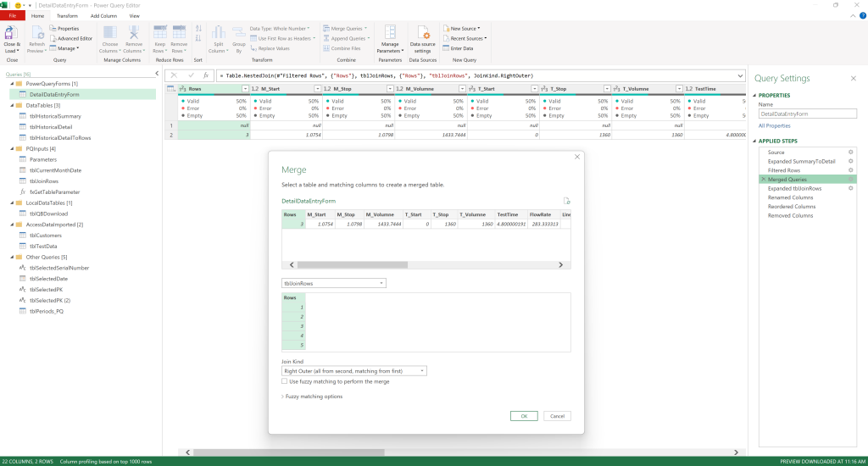868x466 pixels.
Task: Close the Merge dialog
Action: click(576, 158)
